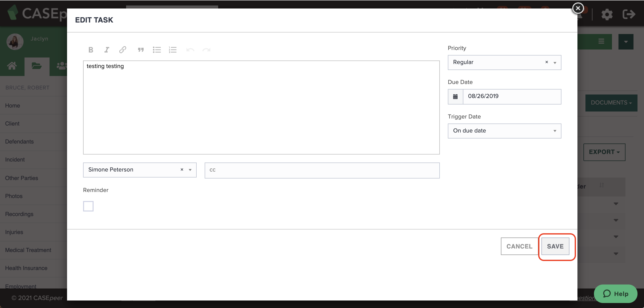Screen dimensions: 644x308
Task: Insert a blockquote in the editor
Action: click(x=141, y=49)
